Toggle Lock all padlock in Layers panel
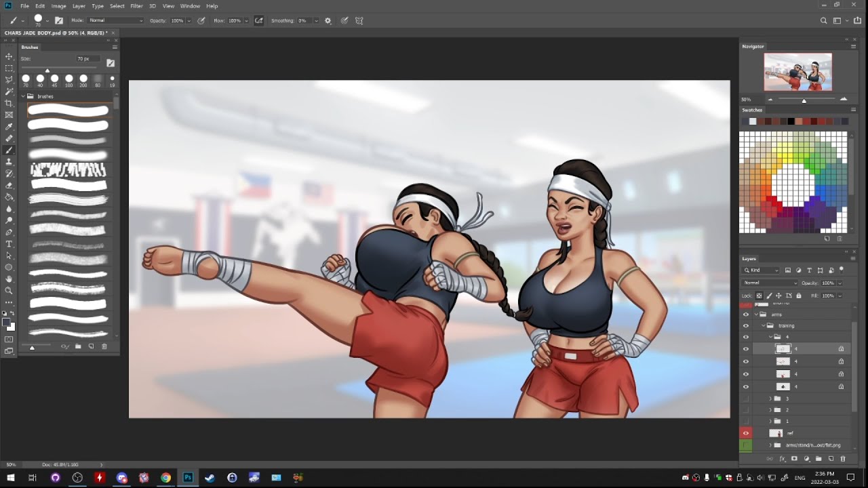This screenshot has height=488, width=868. [x=798, y=296]
